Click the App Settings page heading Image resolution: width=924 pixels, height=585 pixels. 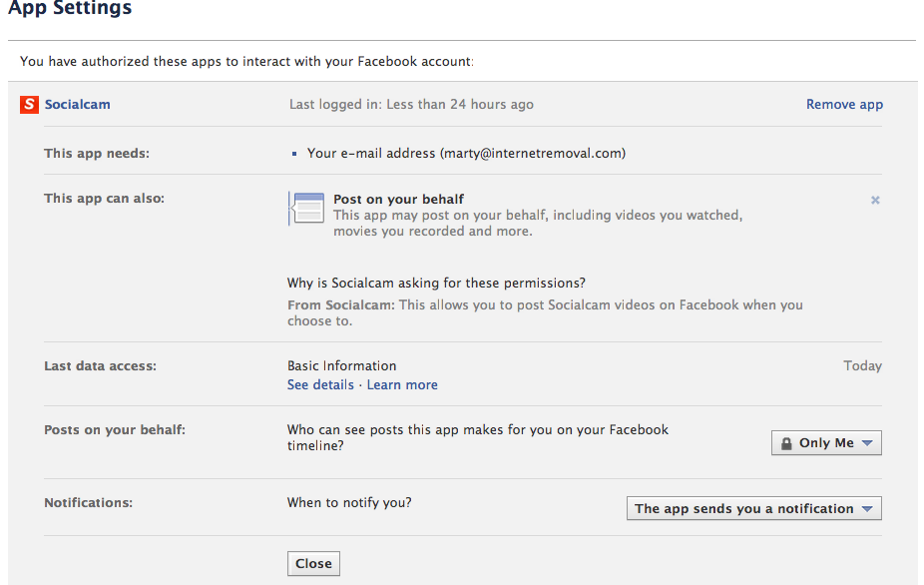(x=70, y=8)
